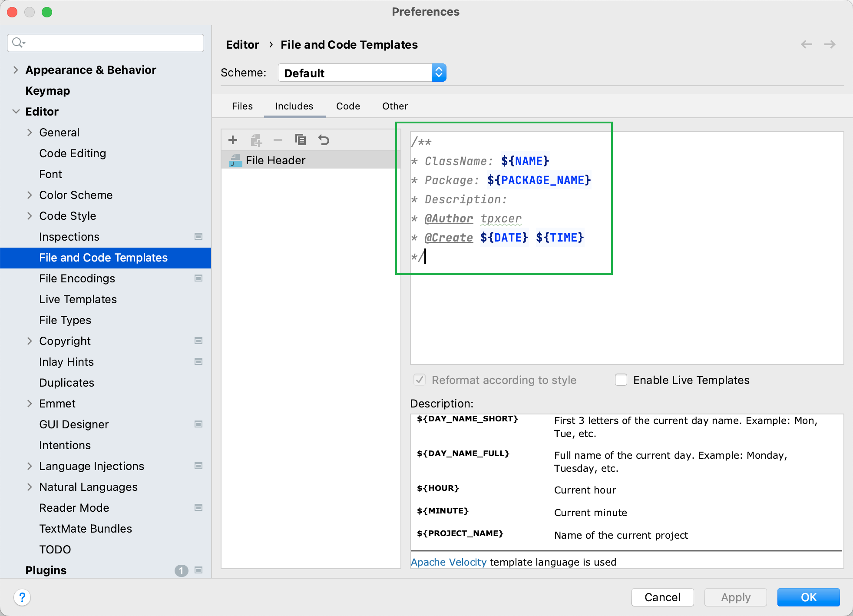
Task: Expand Appearance & Behavior section
Action: point(16,70)
